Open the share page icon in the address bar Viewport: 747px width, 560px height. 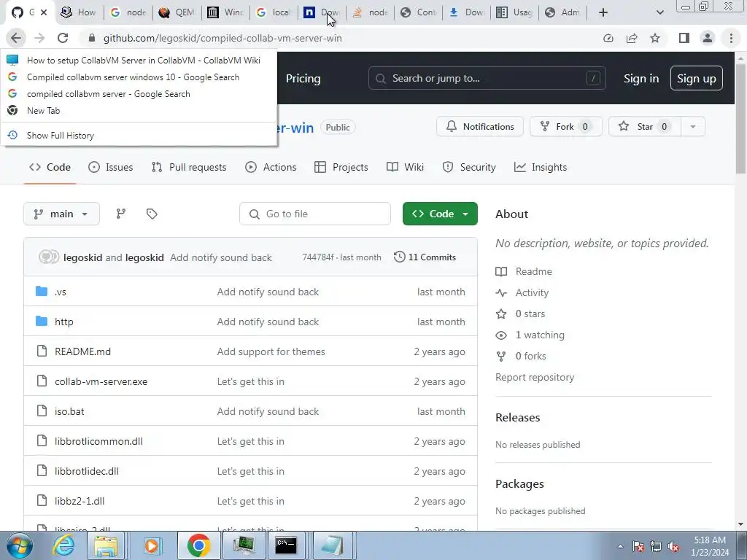tap(632, 38)
